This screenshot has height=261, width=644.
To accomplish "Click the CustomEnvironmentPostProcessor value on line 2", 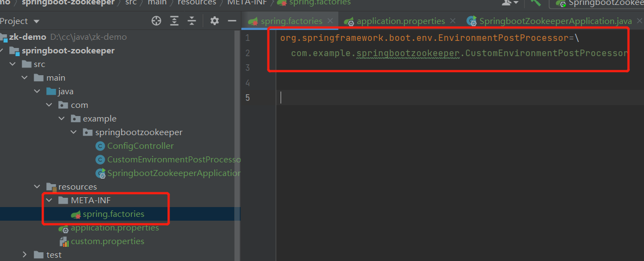I will (x=546, y=53).
